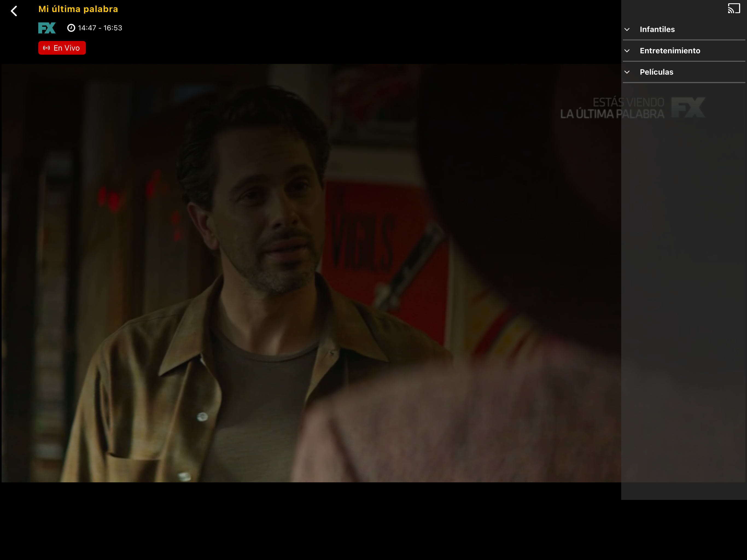Open the Chromecast cast icon
Viewport: 747px width, 560px height.
pos(734,8)
